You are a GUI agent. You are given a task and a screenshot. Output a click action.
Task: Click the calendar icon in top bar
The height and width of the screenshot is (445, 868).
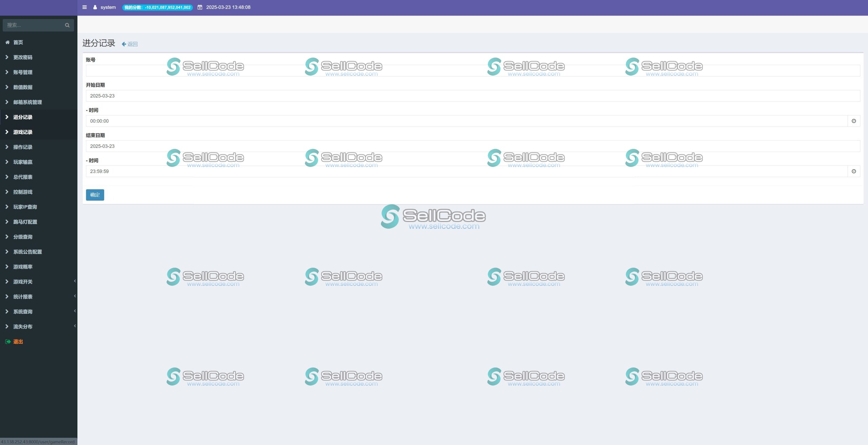pyautogui.click(x=200, y=7)
